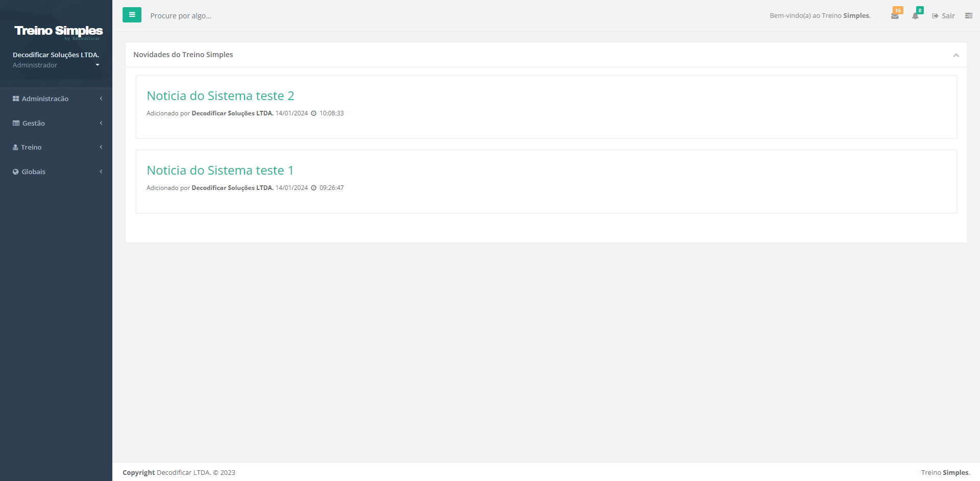Collapse the Novidades do Treino Simples panel

956,55
